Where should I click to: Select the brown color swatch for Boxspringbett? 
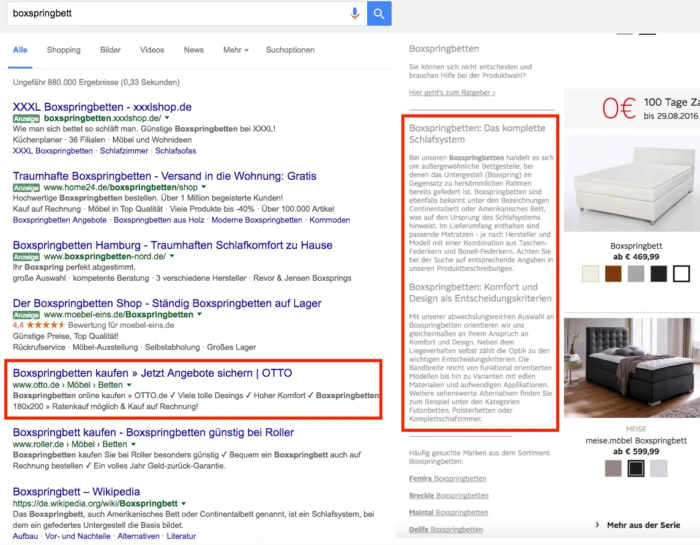[x=614, y=273]
